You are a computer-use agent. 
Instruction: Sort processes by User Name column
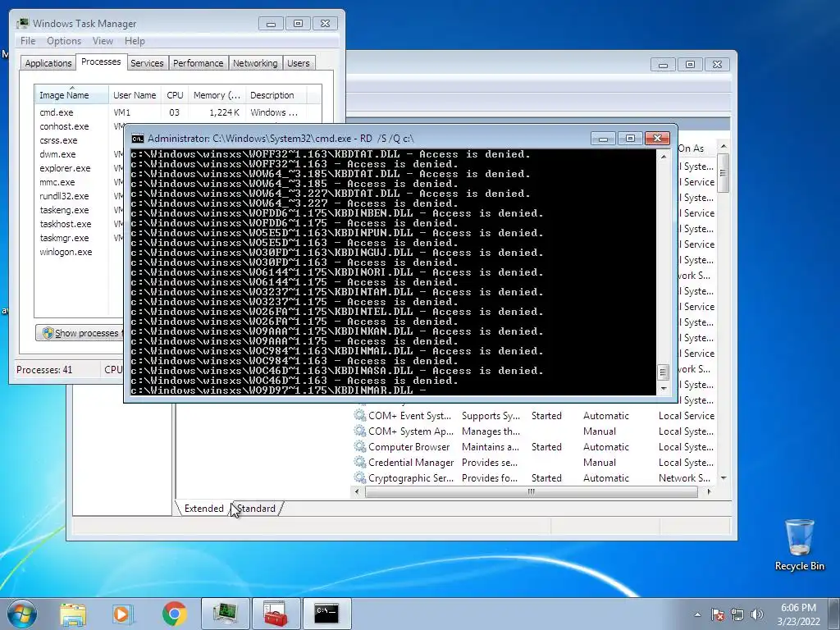135,95
